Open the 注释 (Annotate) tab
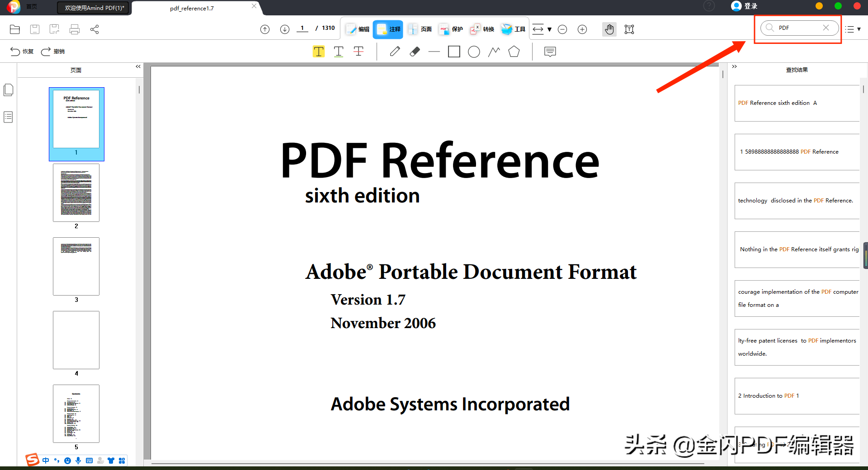 pyautogui.click(x=388, y=29)
